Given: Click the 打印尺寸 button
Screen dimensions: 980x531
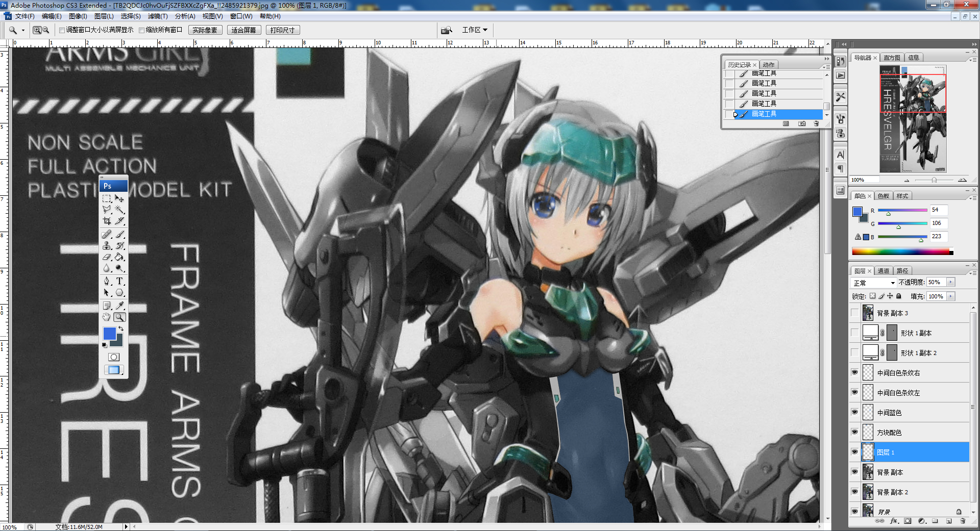Looking at the screenshot, I should coord(282,30).
